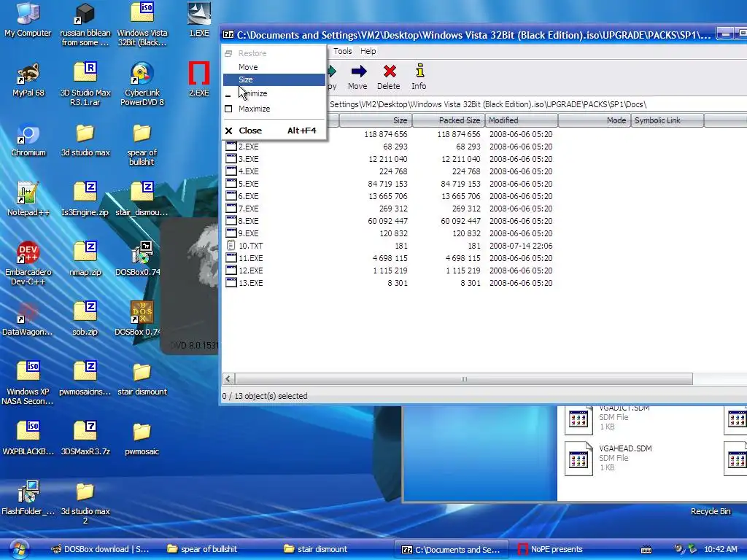Select the VGAHEAD.SDM file in background window
This screenshot has width=747, height=560.
(x=578, y=458)
